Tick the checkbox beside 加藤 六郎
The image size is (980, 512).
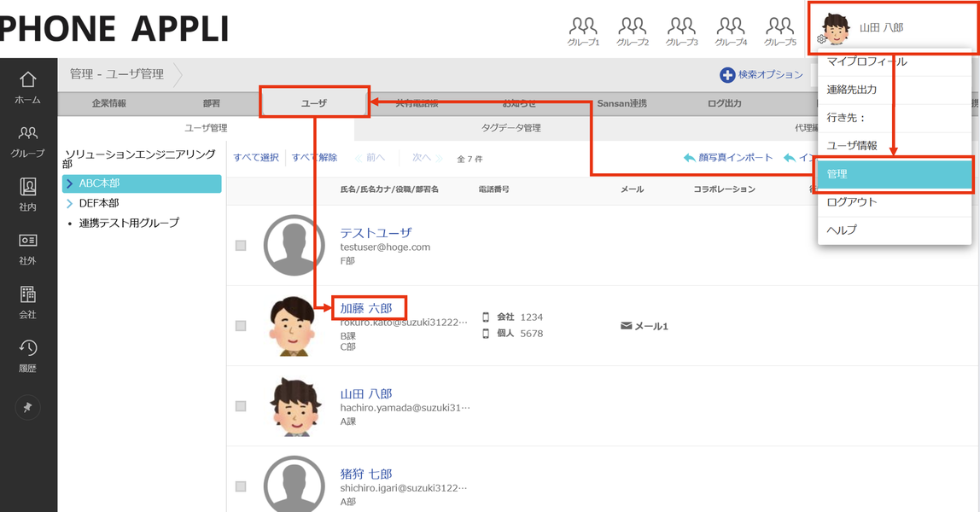[x=241, y=326]
